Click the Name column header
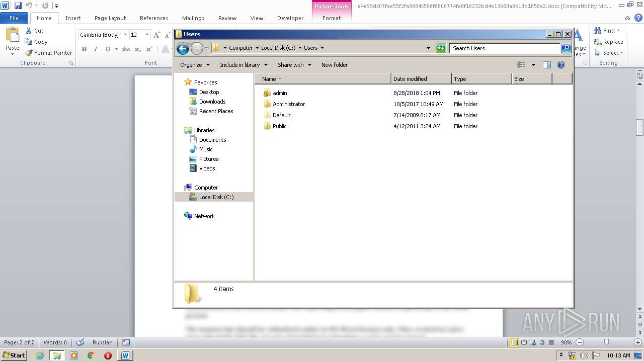The image size is (644, 362). (x=323, y=79)
